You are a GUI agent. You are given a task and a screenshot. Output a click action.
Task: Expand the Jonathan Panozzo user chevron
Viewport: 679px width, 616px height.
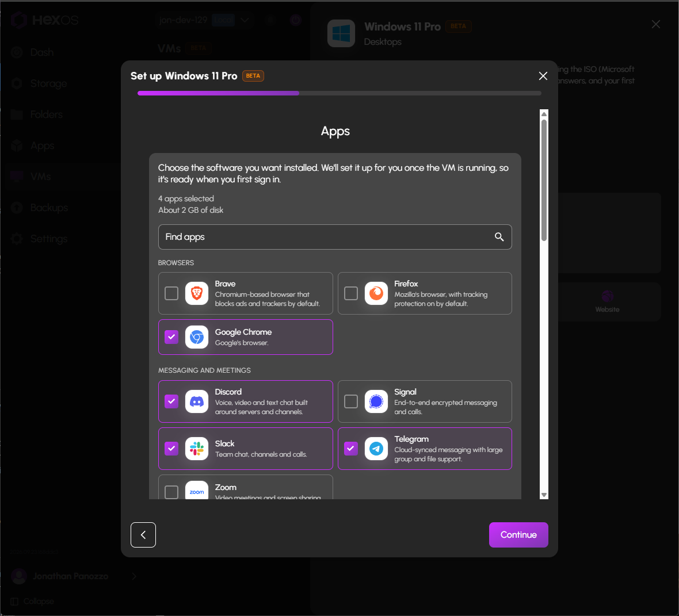coord(134,576)
